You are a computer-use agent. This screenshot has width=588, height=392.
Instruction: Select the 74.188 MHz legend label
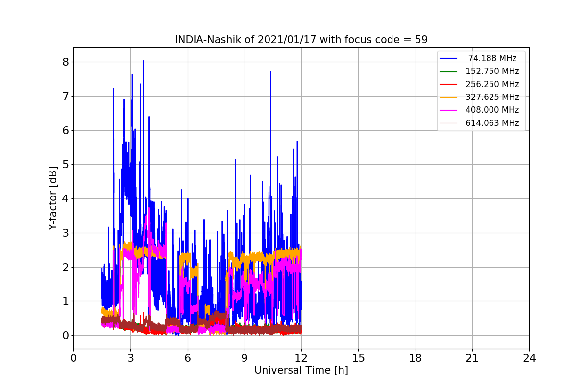(492, 58)
